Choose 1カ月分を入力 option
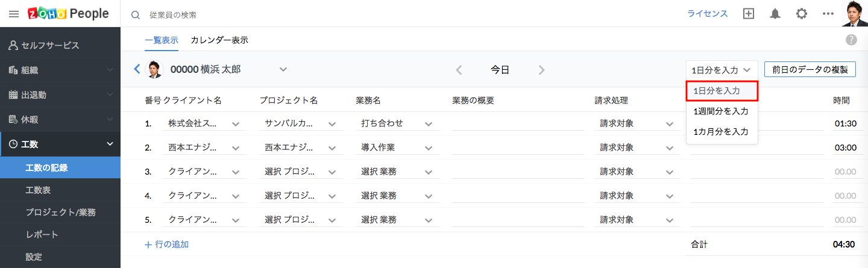868x268 pixels. 721,131
